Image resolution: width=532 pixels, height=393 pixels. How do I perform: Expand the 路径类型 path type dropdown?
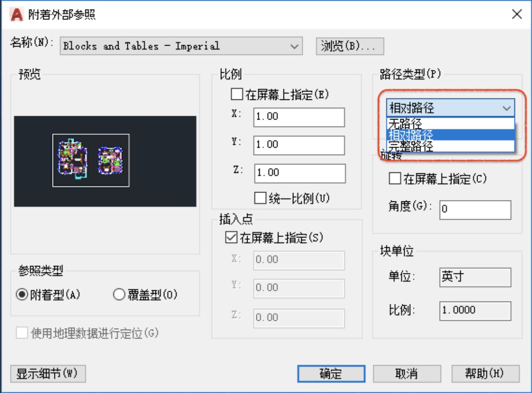(506, 107)
